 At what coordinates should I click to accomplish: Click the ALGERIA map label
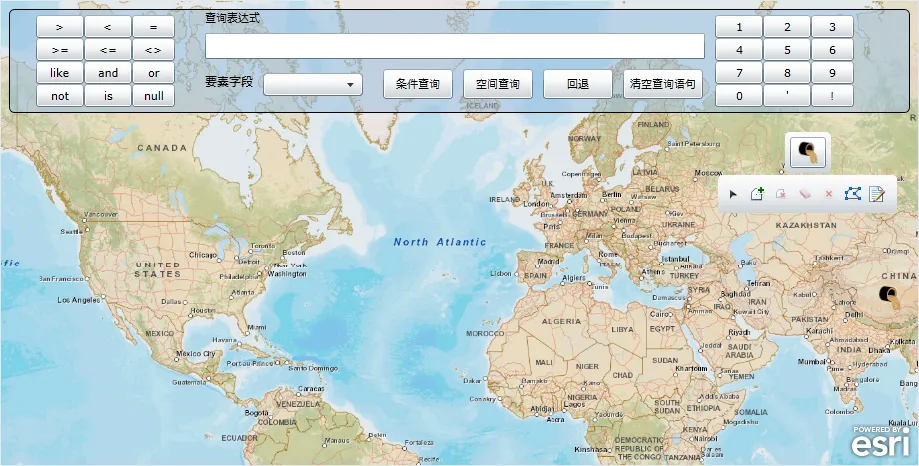tap(561, 322)
